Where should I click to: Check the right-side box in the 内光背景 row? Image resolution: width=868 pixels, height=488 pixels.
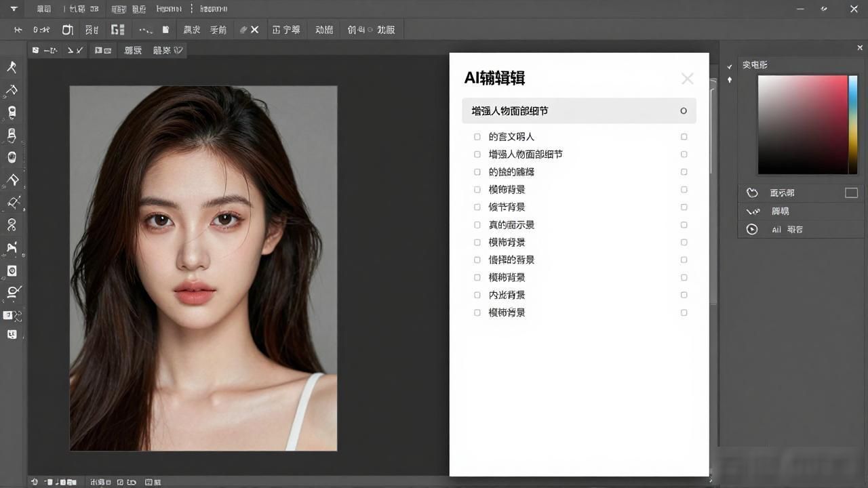684,295
